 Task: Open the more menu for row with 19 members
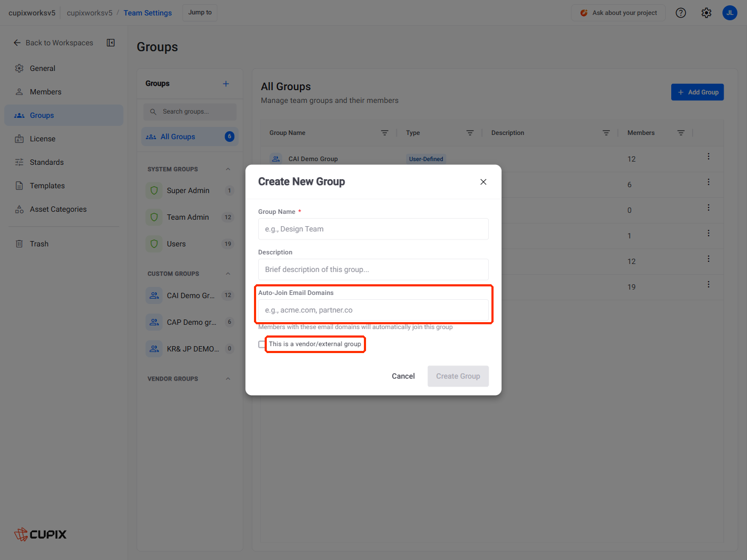point(709,284)
